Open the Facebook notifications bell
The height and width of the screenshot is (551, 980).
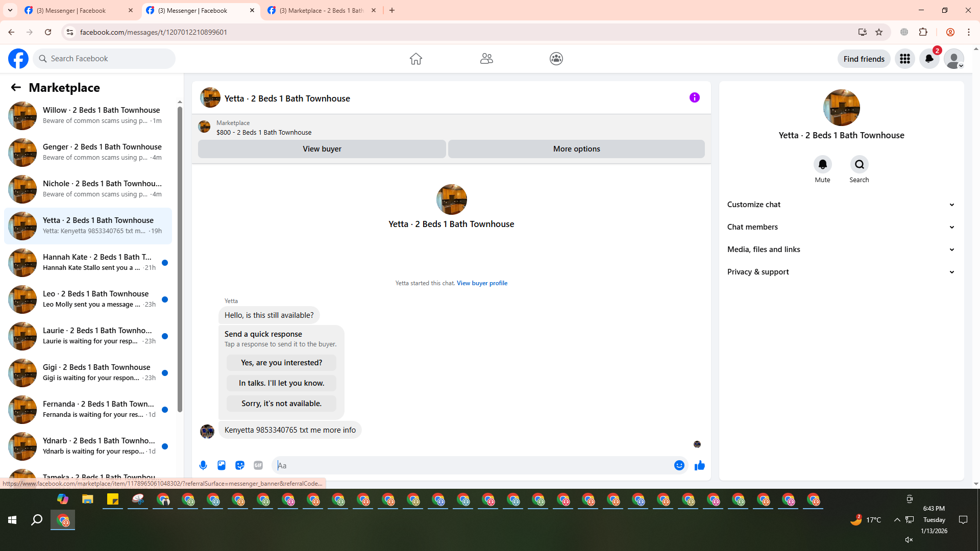929,59
